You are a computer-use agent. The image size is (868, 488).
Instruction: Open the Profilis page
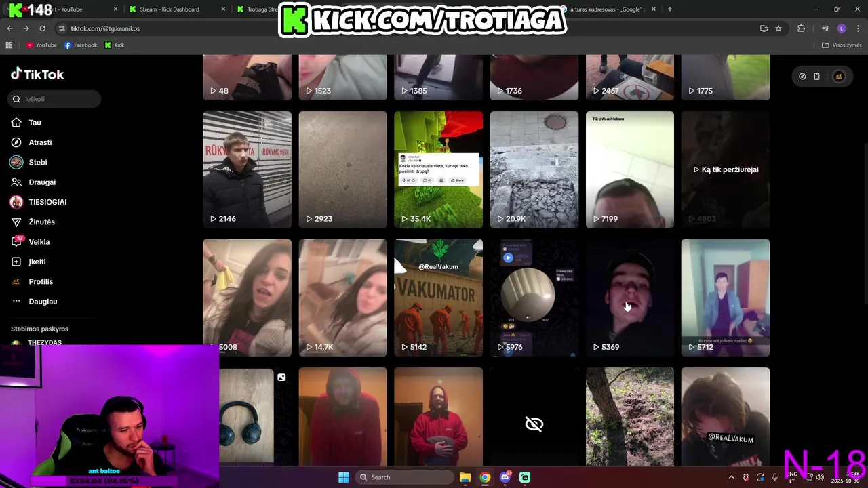point(31,281)
